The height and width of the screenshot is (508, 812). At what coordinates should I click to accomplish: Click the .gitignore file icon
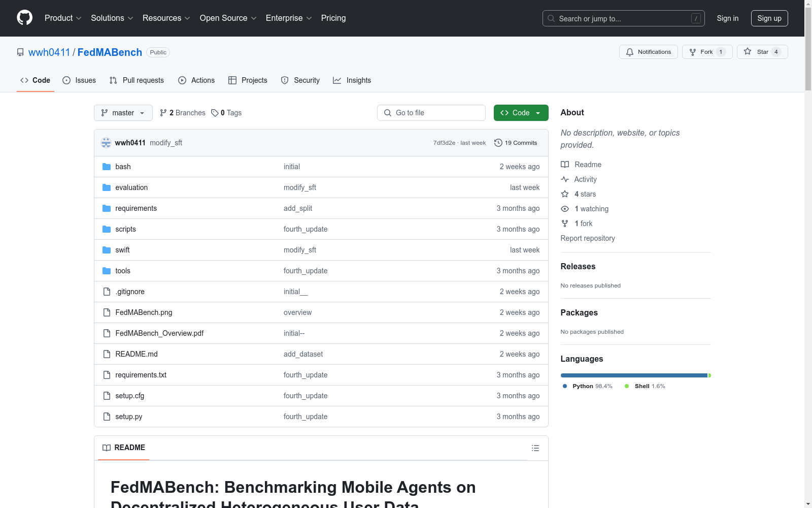107,292
